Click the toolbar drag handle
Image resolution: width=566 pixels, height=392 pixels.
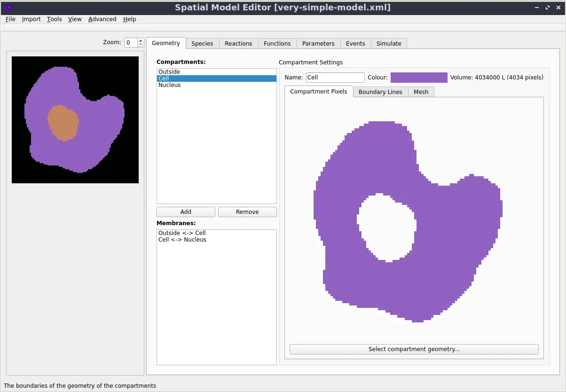point(4,28)
